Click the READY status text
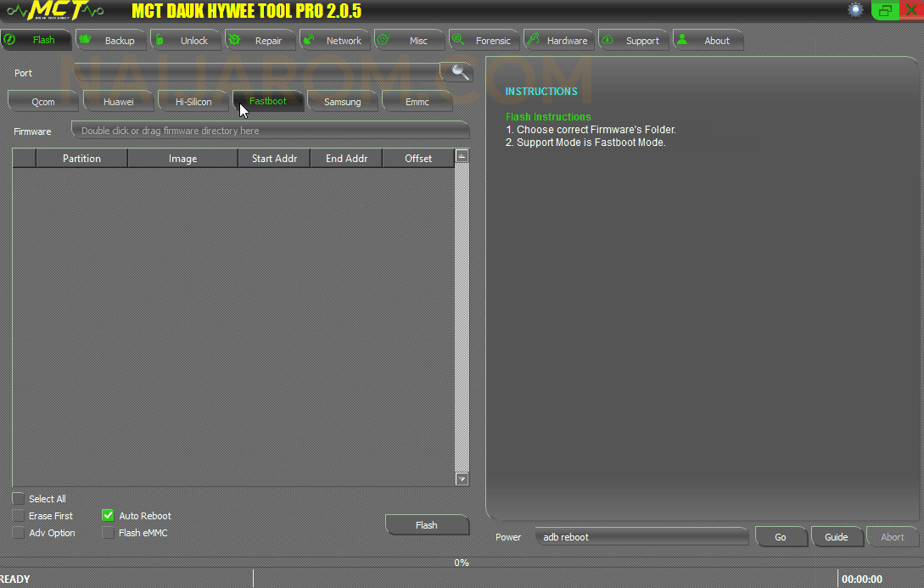Screen dimensions: 924x588 pyautogui.click(x=15, y=580)
